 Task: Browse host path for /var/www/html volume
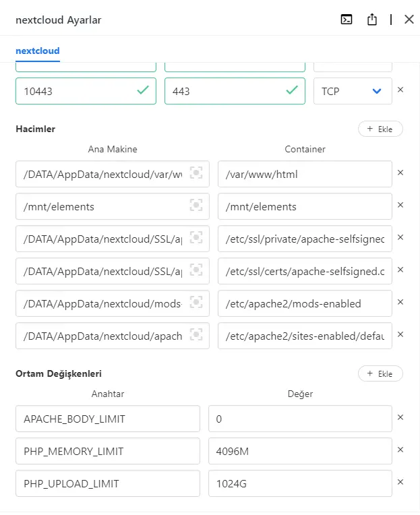click(x=196, y=173)
